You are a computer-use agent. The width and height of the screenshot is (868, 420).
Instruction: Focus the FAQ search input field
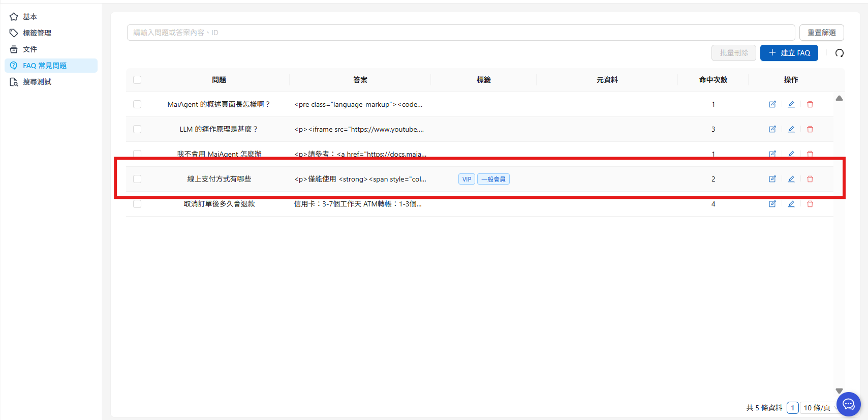pyautogui.click(x=460, y=33)
